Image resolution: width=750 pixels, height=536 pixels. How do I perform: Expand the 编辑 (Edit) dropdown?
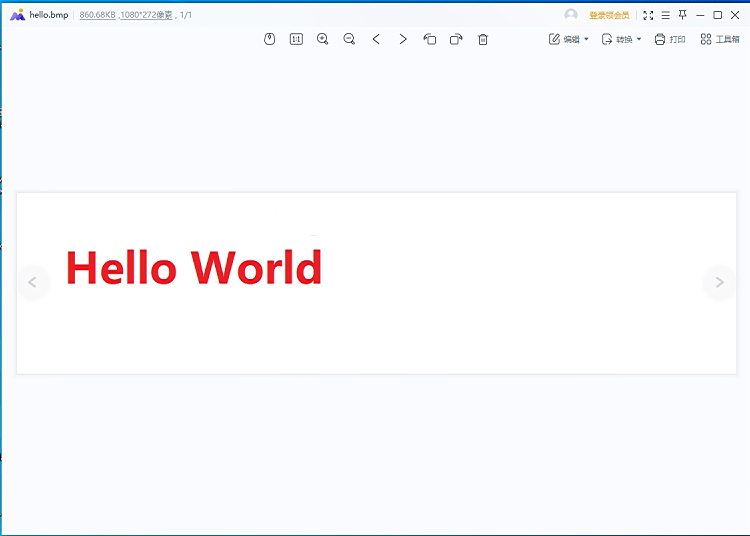pos(569,39)
